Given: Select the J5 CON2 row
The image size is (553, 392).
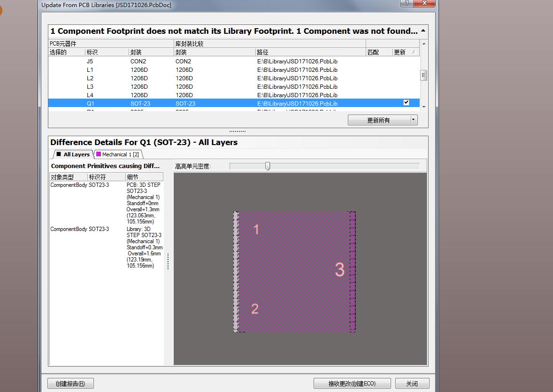Looking at the screenshot, I should click(x=234, y=61).
